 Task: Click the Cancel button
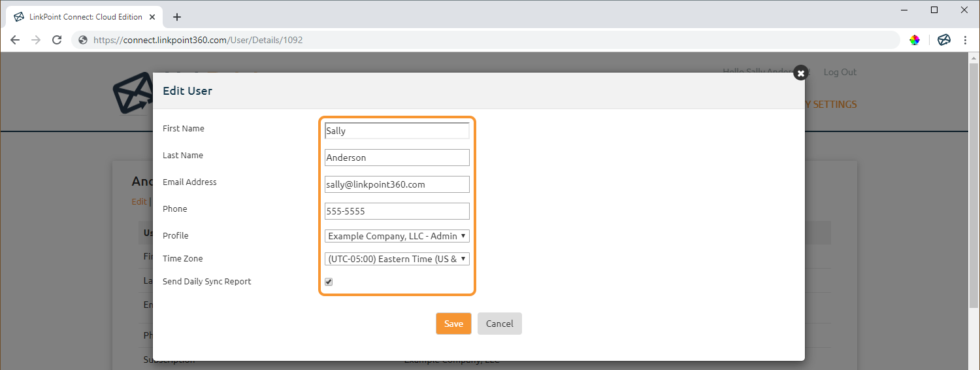(499, 324)
